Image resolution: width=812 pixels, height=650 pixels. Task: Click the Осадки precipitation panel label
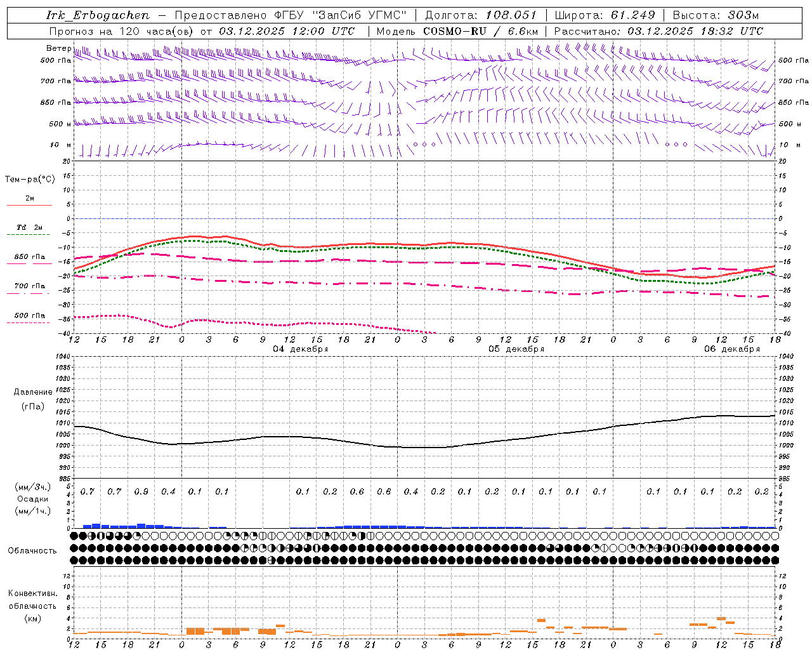point(32,499)
